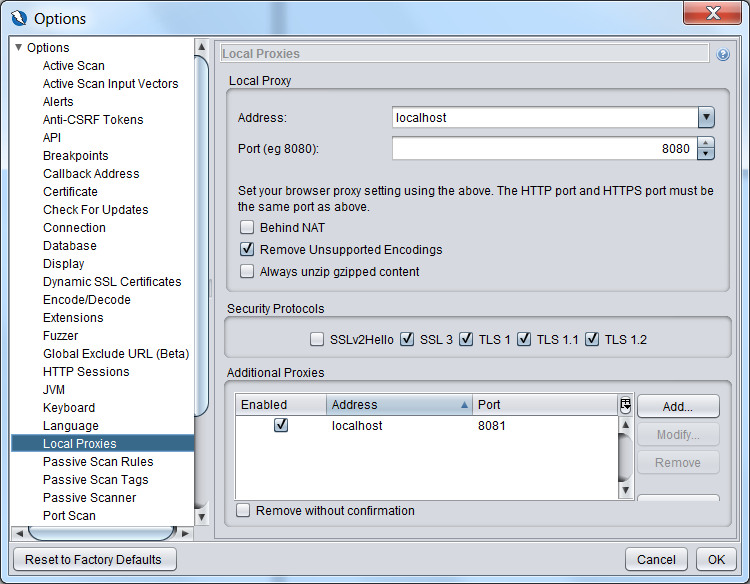Screen dimensions: 750x584
Task: Uncheck Remove Unsupported Encodings
Action: (247, 249)
